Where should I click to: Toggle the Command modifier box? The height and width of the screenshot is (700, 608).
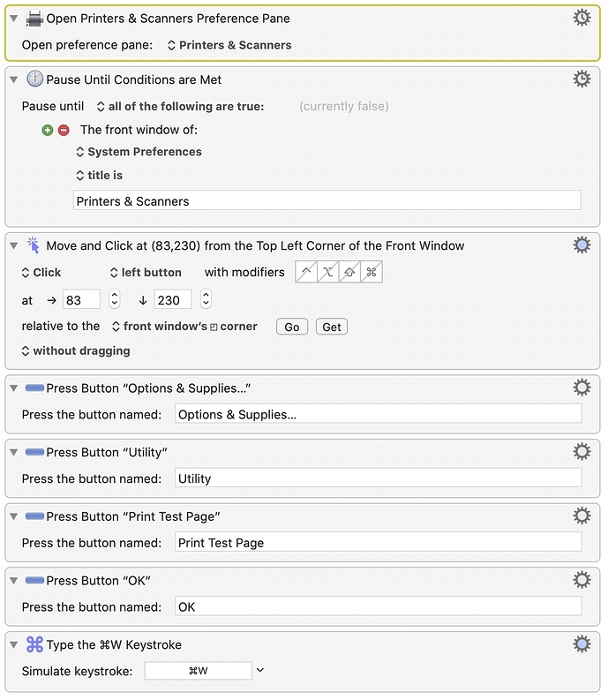pos(372,272)
